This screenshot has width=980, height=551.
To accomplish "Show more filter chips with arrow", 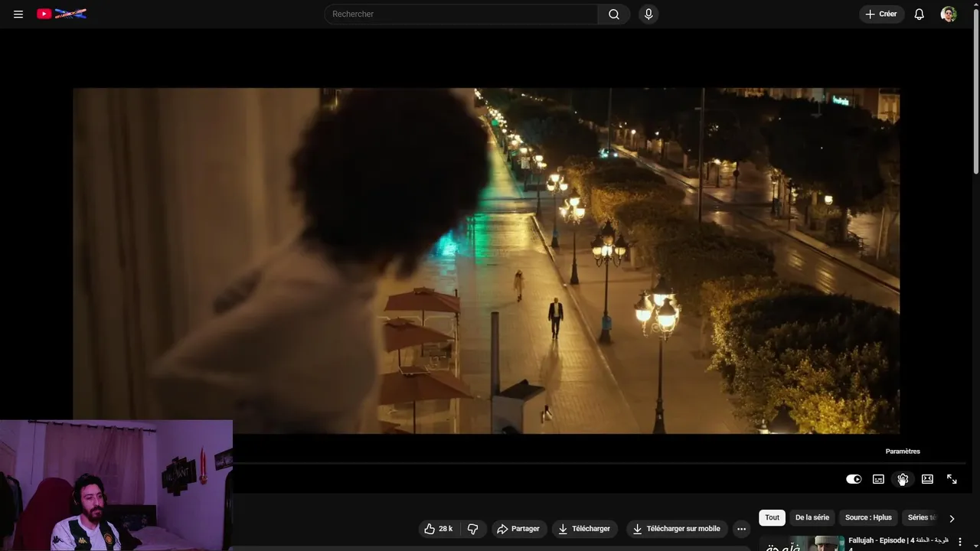I will [x=952, y=518].
